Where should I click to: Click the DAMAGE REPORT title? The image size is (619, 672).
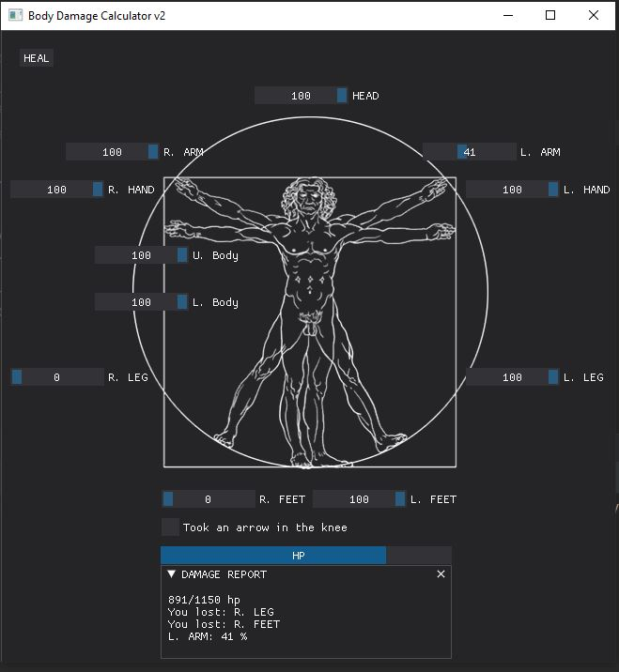pos(224,574)
